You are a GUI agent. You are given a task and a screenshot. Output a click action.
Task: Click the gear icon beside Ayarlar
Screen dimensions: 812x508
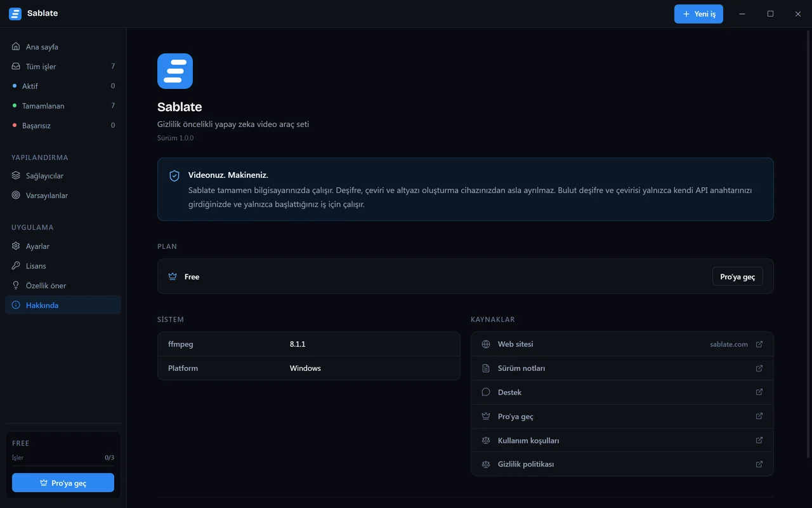tap(16, 246)
